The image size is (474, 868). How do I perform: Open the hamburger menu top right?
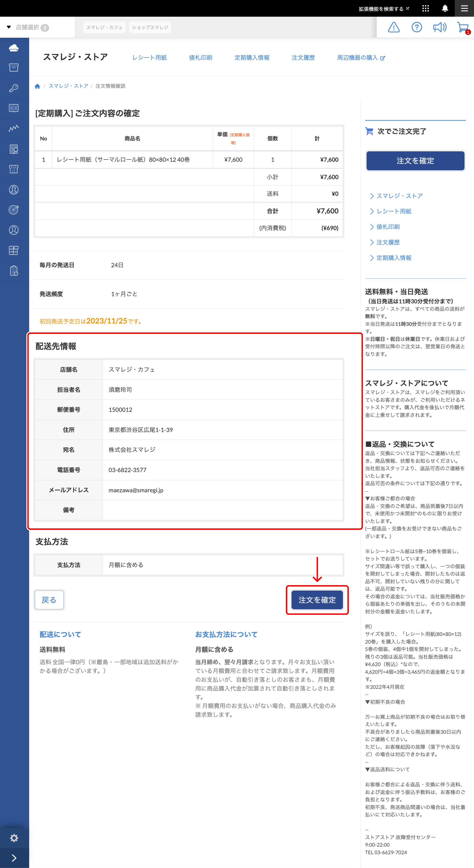click(x=465, y=8)
